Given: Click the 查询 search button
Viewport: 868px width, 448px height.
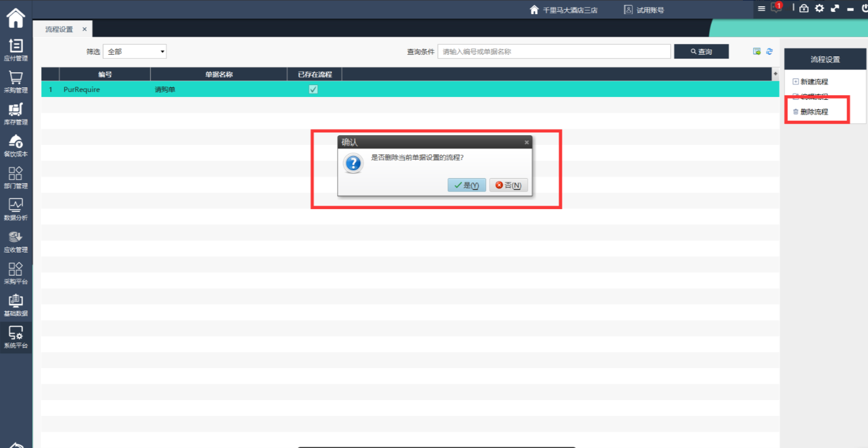Looking at the screenshot, I should tap(701, 52).
